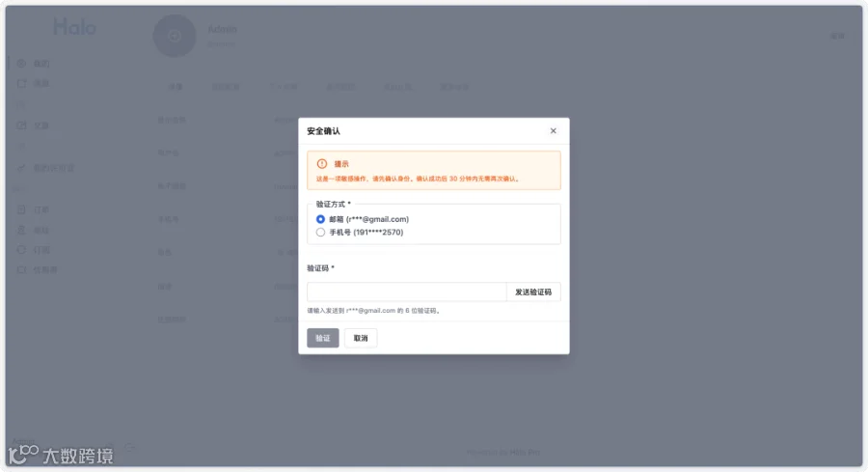Click the 验证码 input field
This screenshot has height=472, width=868.
406,292
